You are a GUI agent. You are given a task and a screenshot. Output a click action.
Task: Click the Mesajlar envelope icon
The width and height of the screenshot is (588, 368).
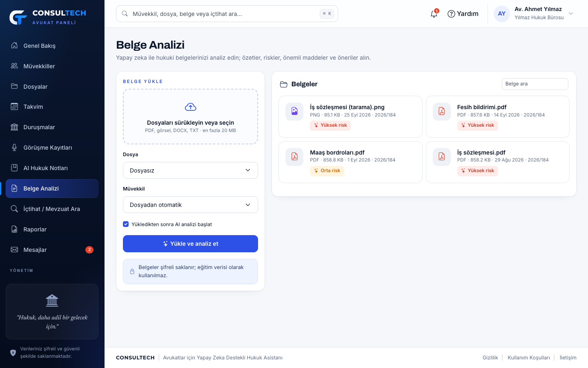tap(14, 250)
